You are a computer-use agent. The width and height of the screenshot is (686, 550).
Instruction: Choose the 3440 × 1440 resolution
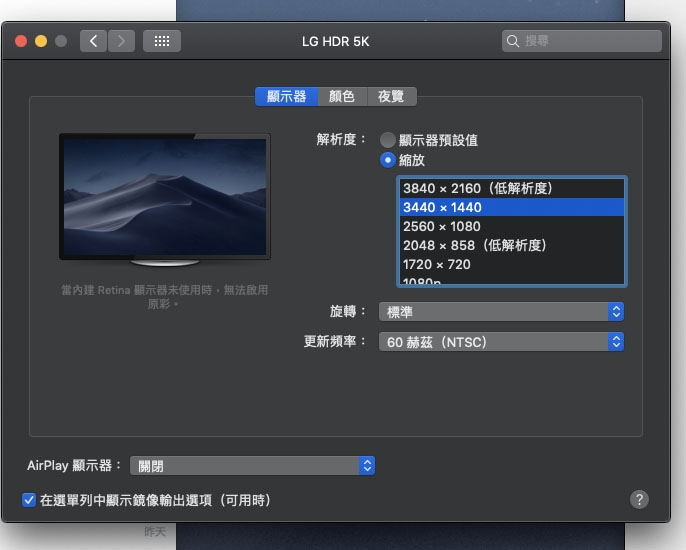(x=511, y=207)
